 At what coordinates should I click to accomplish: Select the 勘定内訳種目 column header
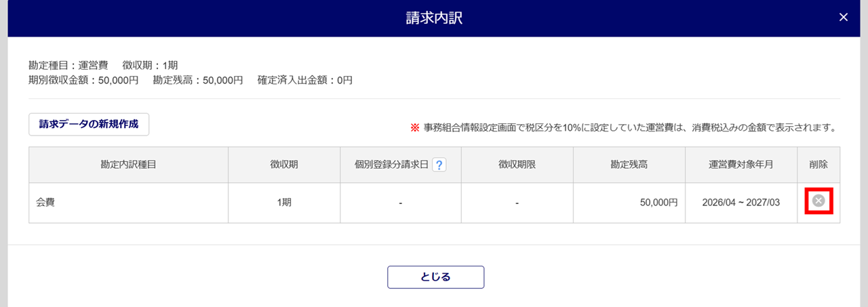128,165
